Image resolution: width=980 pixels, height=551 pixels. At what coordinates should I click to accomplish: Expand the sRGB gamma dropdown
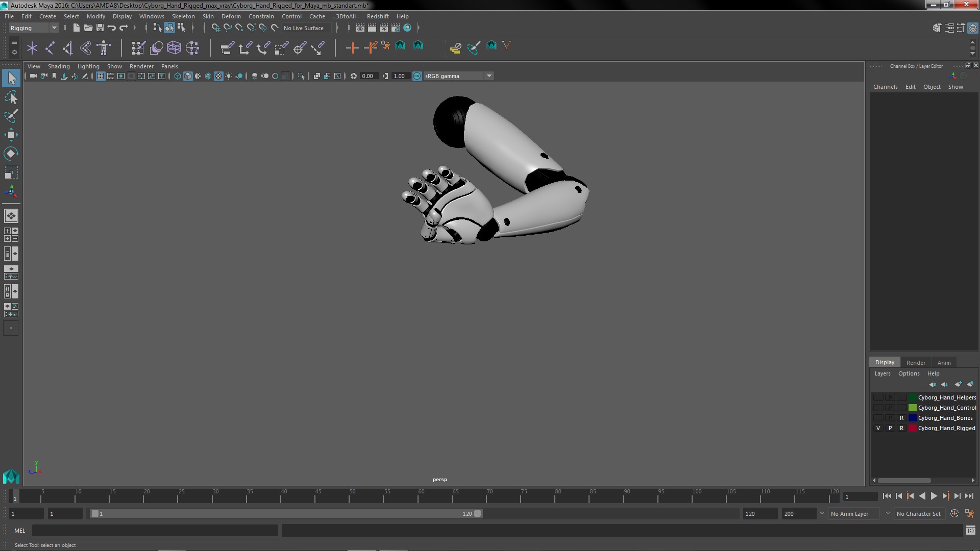coord(488,76)
